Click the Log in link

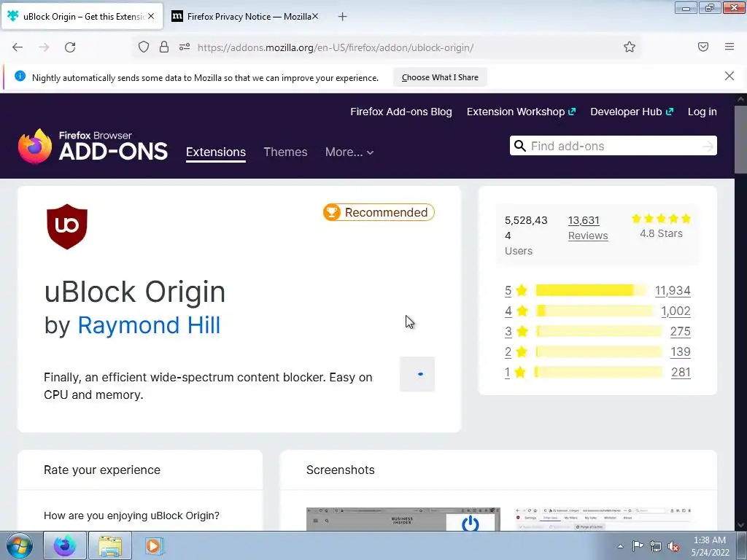pyautogui.click(x=703, y=112)
